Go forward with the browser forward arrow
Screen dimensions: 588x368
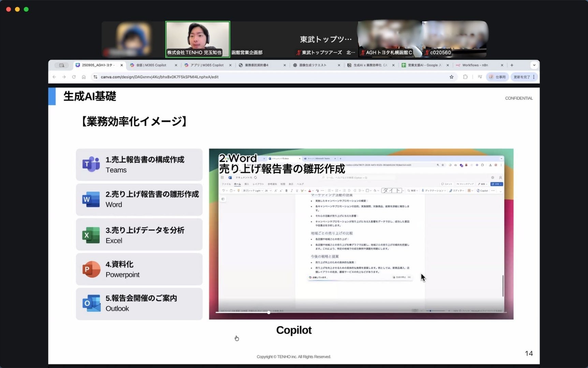point(64,77)
